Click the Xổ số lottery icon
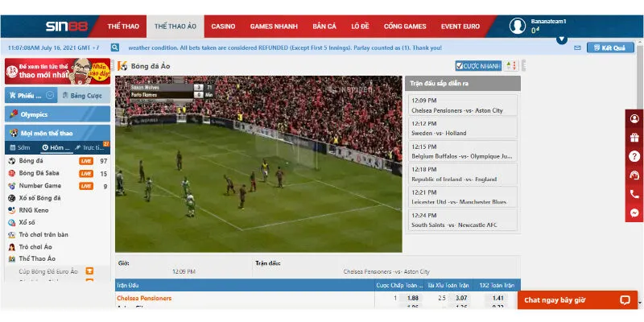 pos(12,223)
